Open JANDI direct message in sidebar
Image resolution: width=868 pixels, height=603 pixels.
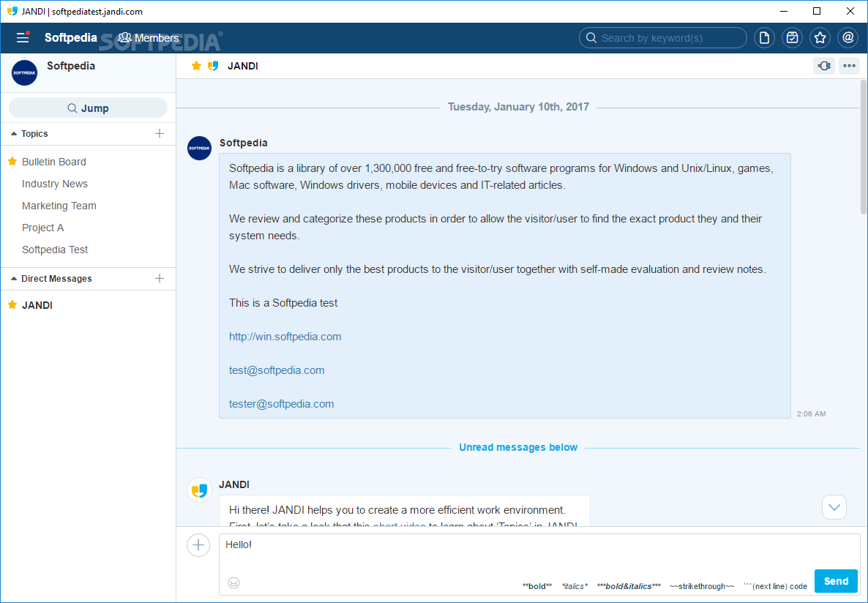[37, 305]
